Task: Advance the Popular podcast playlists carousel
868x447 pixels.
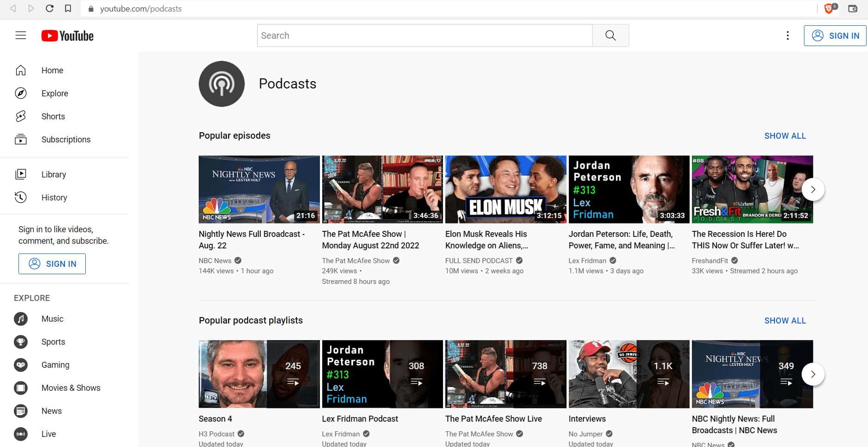Action: [x=813, y=374]
